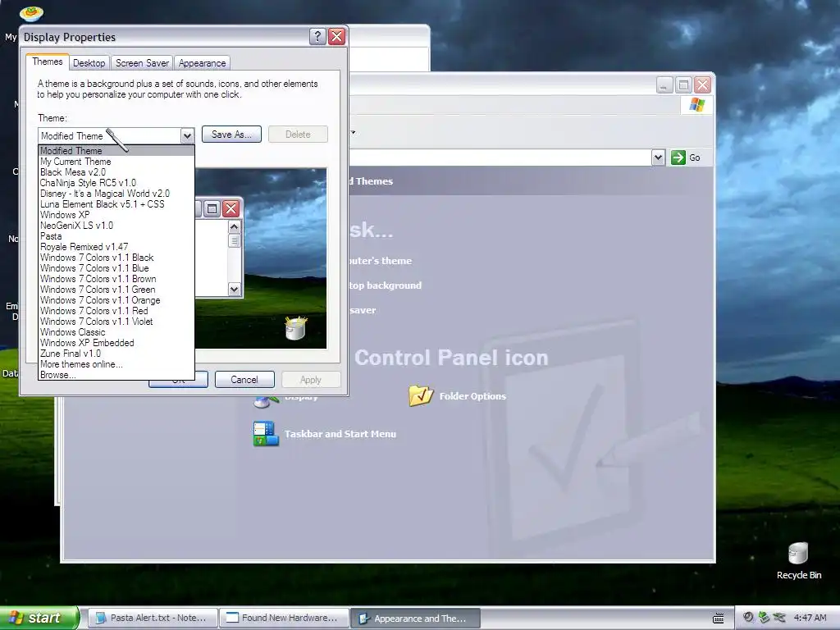The height and width of the screenshot is (630, 840).
Task: Open Folder Options icon in Control Panel
Action: 421,395
